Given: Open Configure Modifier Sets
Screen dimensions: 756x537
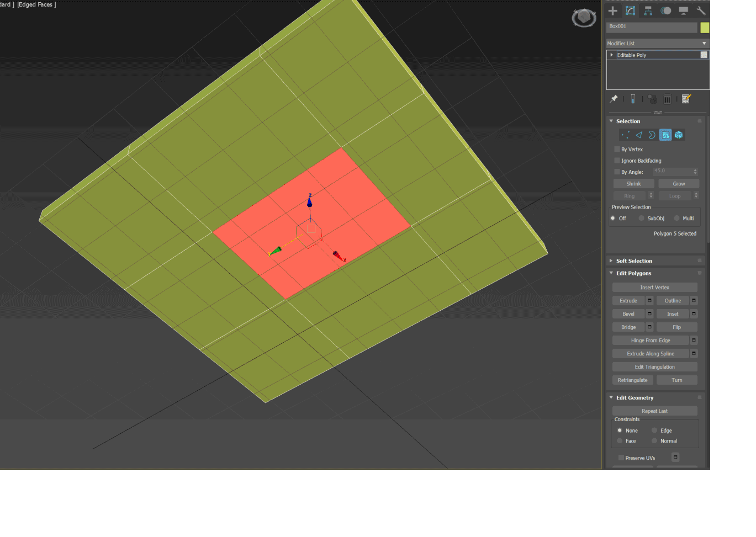Looking at the screenshot, I should tap(686, 99).
